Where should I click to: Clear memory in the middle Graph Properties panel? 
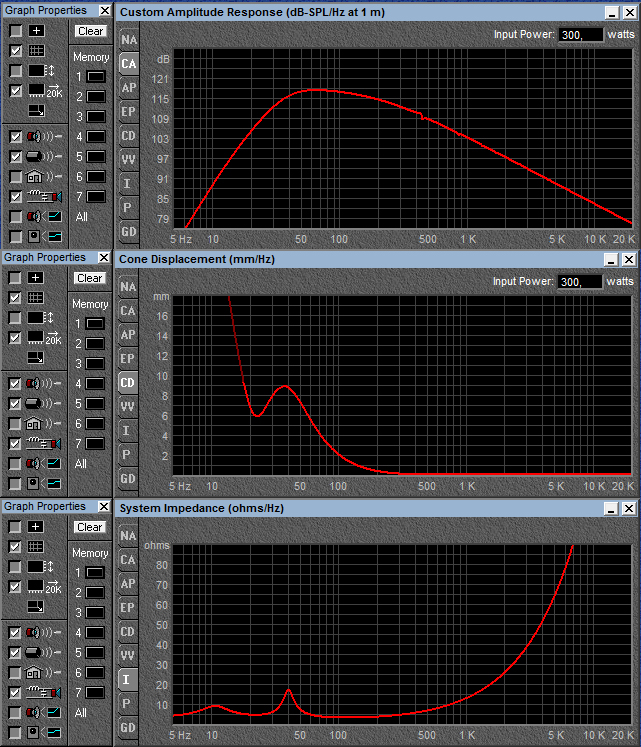coord(90,278)
